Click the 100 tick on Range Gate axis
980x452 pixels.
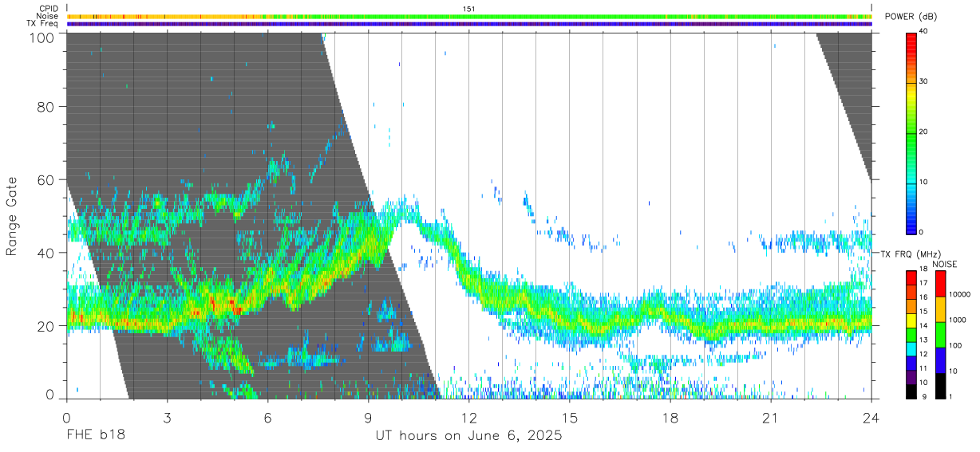(42, 37)
